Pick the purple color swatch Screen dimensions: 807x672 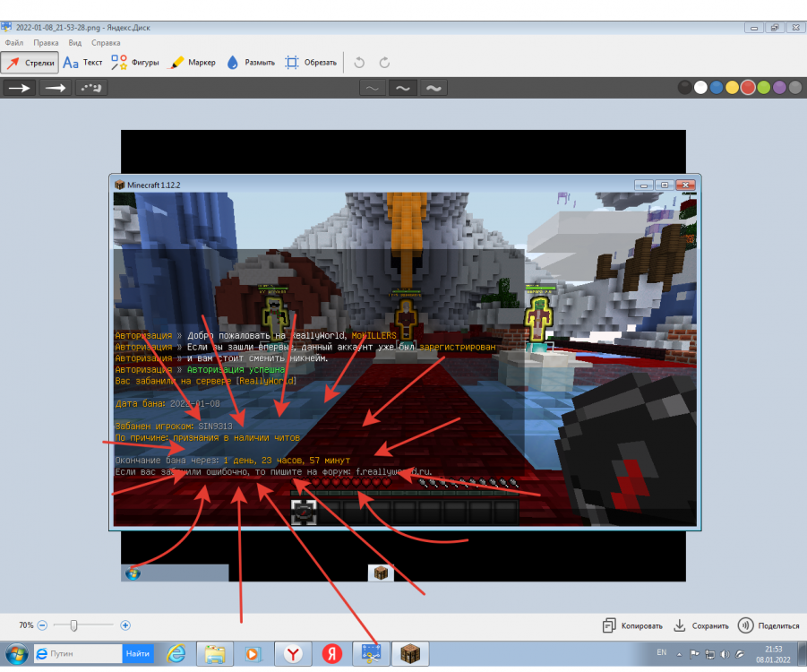(x=779, y=88)
